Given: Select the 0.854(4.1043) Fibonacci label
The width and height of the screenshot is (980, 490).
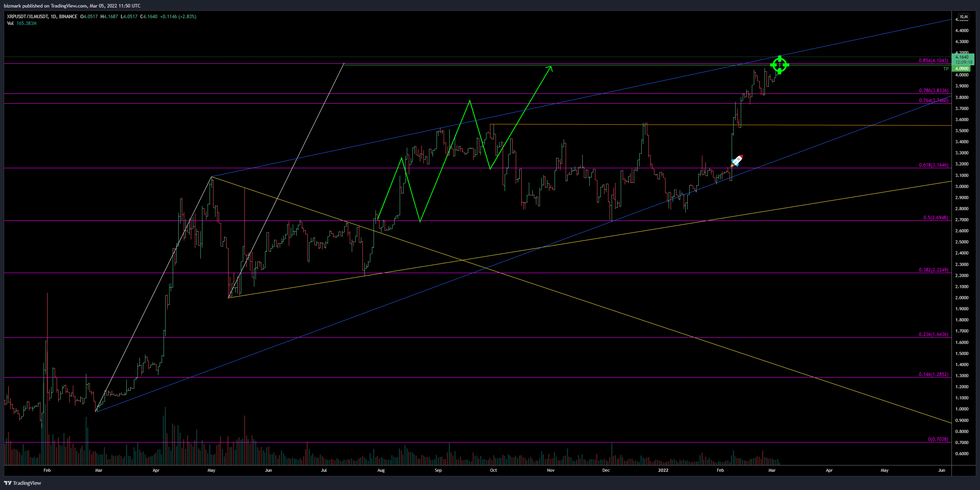Looking at the screenshot, I should (x=934, y=61).
